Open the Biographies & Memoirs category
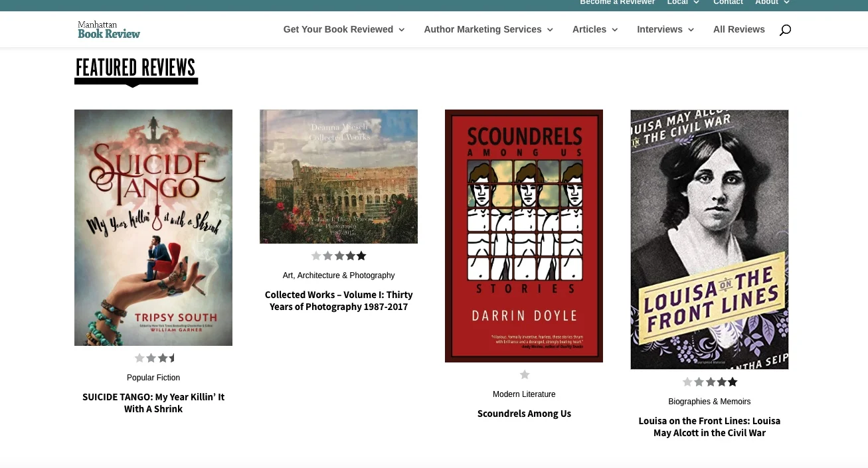This screenshot has height=468, width=868. 709,402
